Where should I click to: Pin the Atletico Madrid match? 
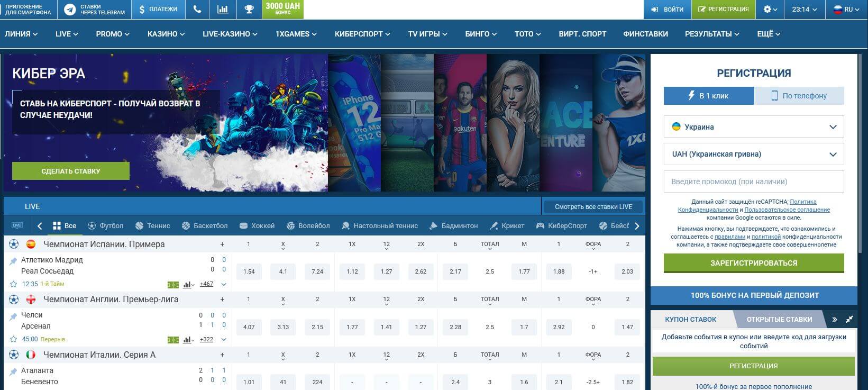click(x=13, y=261)
